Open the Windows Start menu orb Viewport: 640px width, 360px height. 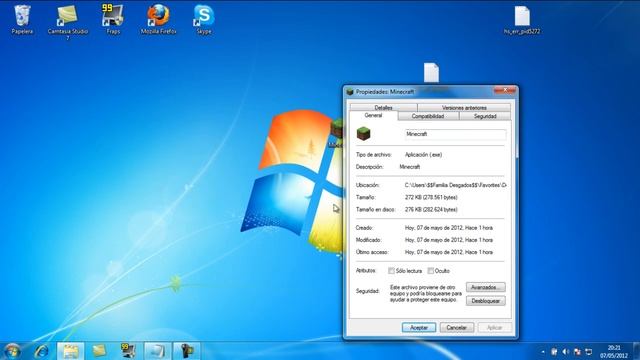pos(12,351)
